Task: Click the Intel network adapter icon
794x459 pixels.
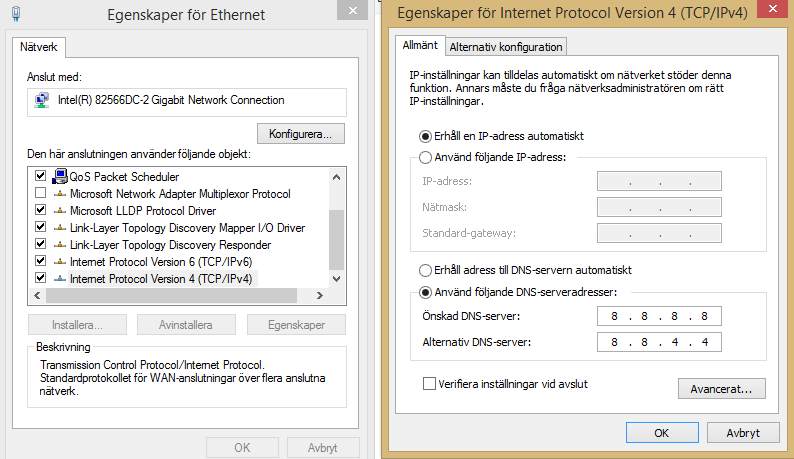Action: pyautogui.click(x=42, y=100)
